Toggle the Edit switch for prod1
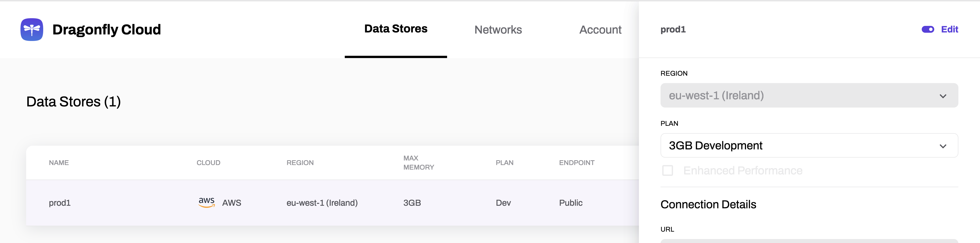The height and width of the screenshot is (243, 980). (x=927, y=29)
